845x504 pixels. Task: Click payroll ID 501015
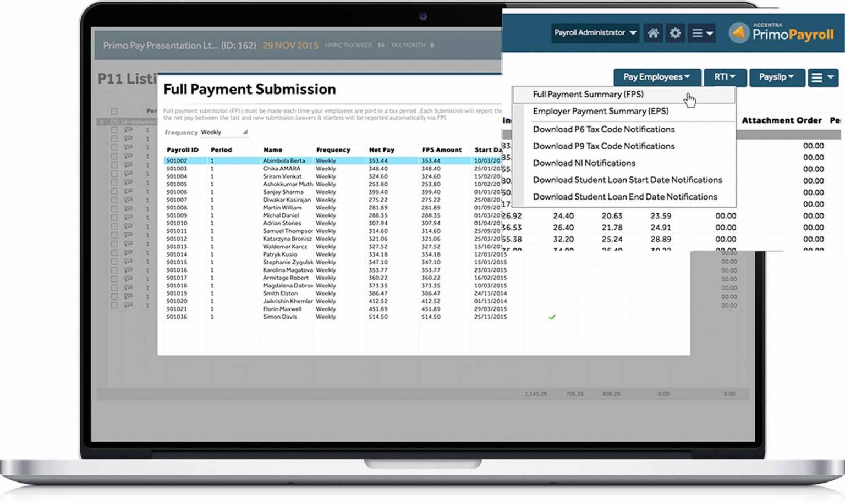tap(177, 262)
